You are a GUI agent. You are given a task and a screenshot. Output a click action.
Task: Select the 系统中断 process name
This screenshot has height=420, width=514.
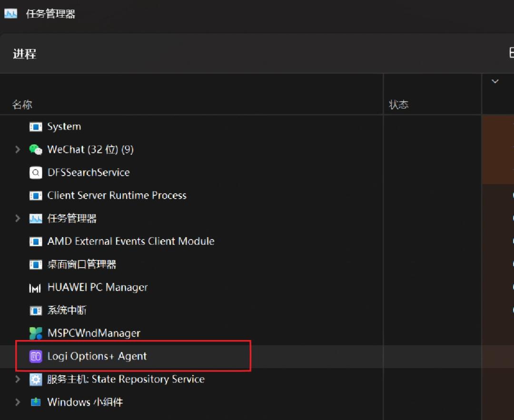[x=67, y=310]
